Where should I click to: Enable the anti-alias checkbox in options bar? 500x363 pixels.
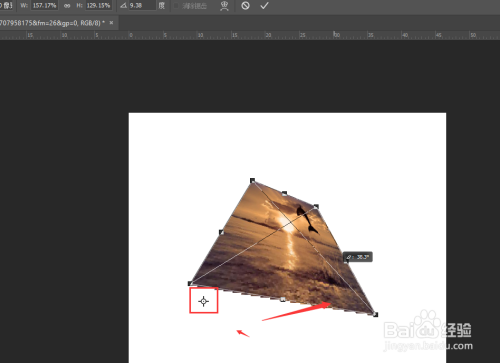176,6
